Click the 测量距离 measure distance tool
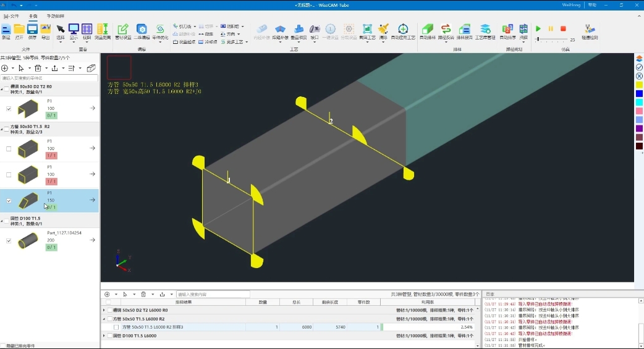 point(103,31)
